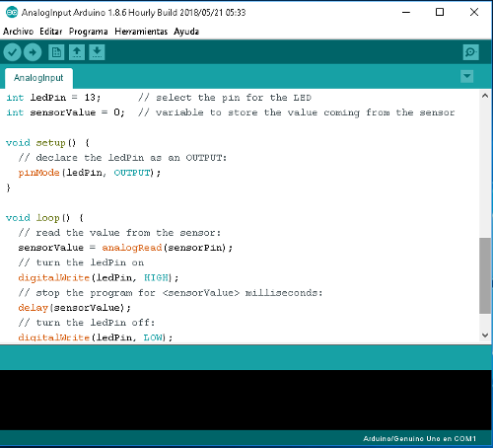Open a sketch with the Open icon
Screen dimensions: 493x448
(x=77, y=52)
